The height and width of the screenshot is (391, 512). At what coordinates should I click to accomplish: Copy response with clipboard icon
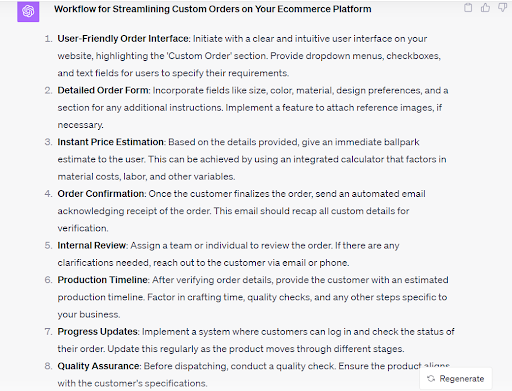coord(468,8)
